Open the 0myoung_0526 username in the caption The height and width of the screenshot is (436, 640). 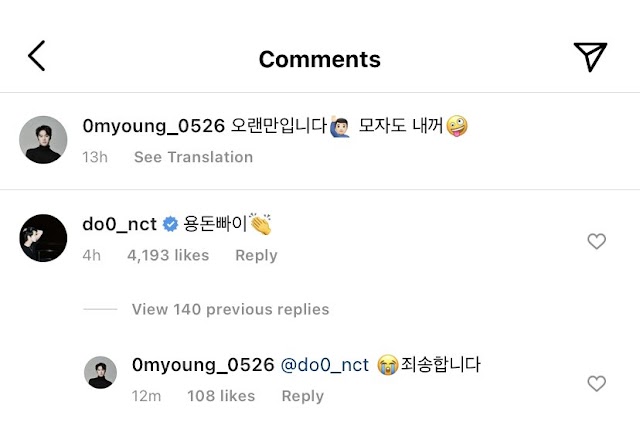[153, 126]
